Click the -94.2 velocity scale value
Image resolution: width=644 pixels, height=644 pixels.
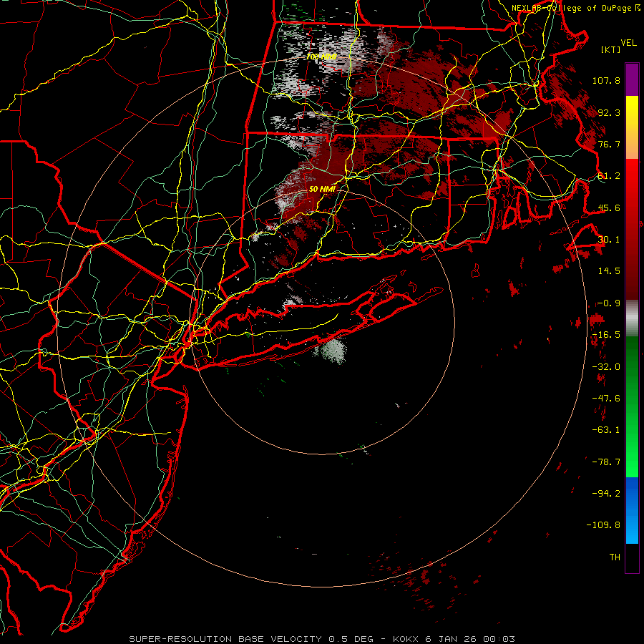coord(606,494)
